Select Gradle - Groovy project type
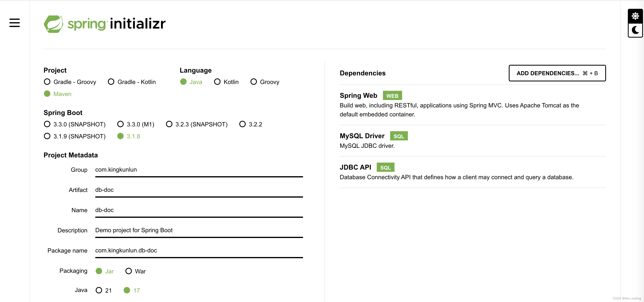This screenshot has width=644, height=302. [70, 82]
